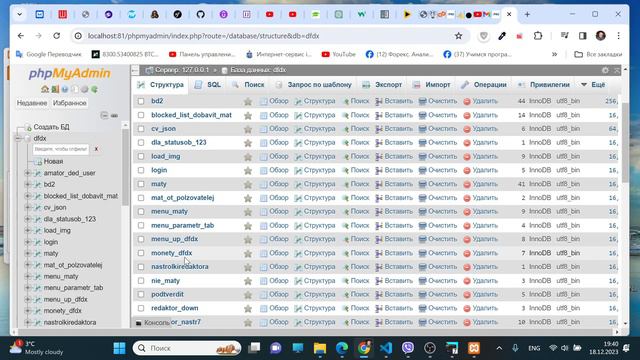Click the sidebar table filter input

[60, 149]
